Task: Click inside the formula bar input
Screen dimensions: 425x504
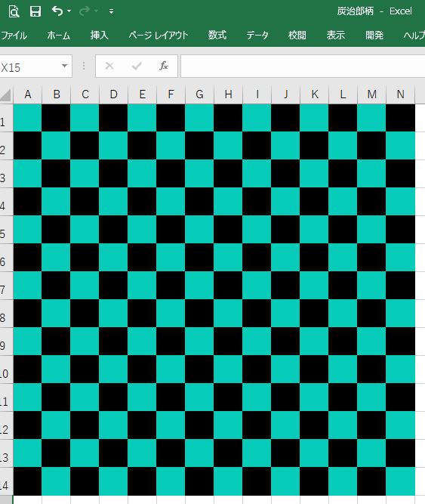Action: (x=303, y=66)
